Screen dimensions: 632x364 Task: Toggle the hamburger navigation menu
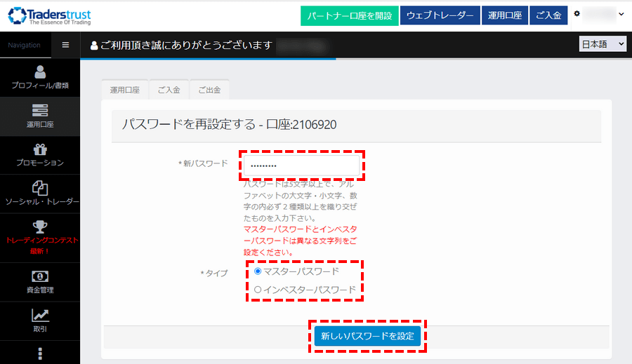(65, 45)
